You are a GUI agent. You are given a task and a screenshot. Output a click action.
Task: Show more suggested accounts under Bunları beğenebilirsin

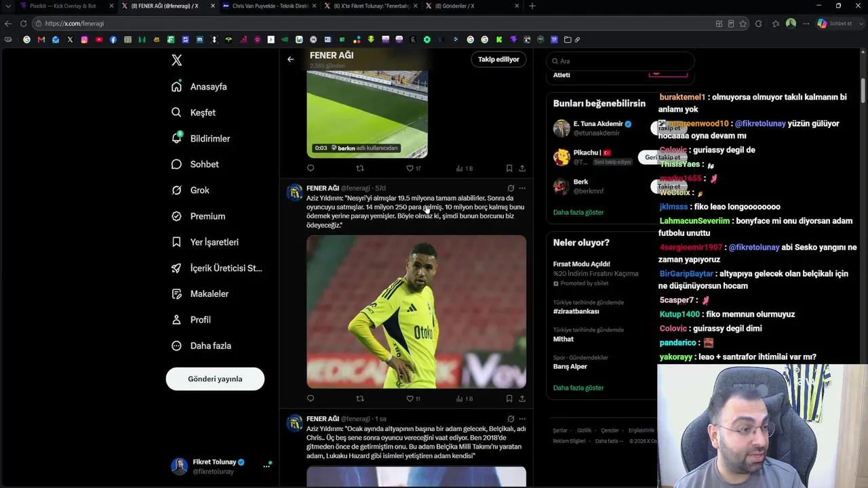pos(578,212)
